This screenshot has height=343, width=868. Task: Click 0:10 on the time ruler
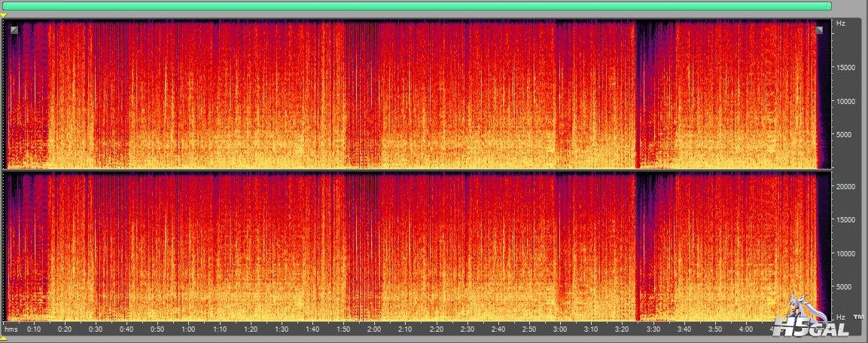click(x=35, y=329)
